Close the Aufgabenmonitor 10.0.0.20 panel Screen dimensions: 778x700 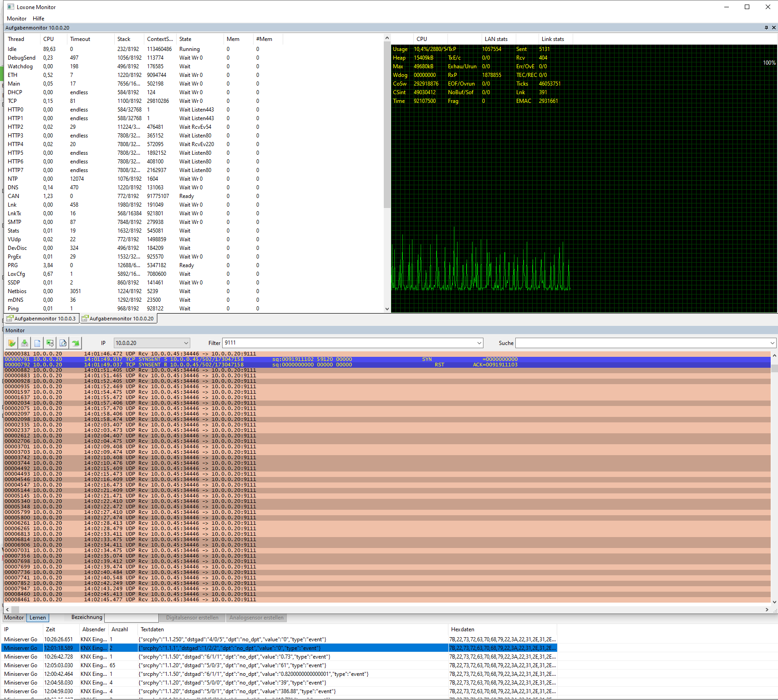point(773,28)
